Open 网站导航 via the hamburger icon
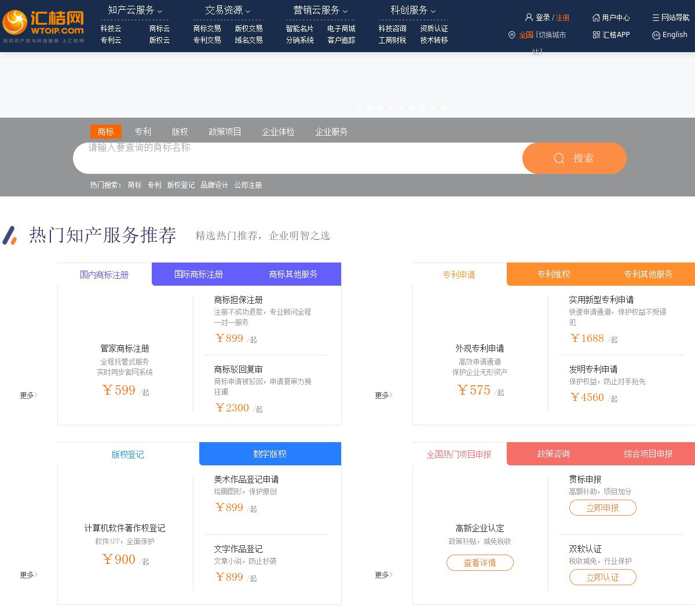Image resolution: width=695 pixels, height=616 pixels. pyautogui.click(x=656, y=17)
